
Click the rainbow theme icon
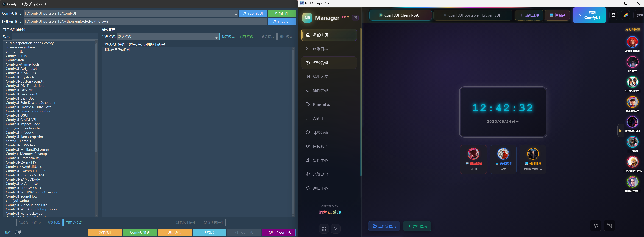(626, 15)
